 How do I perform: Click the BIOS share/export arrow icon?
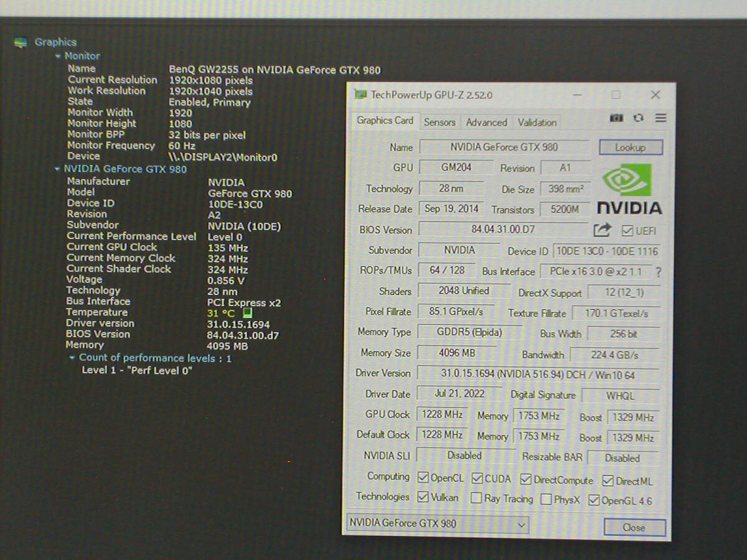[x=602, y=230]
